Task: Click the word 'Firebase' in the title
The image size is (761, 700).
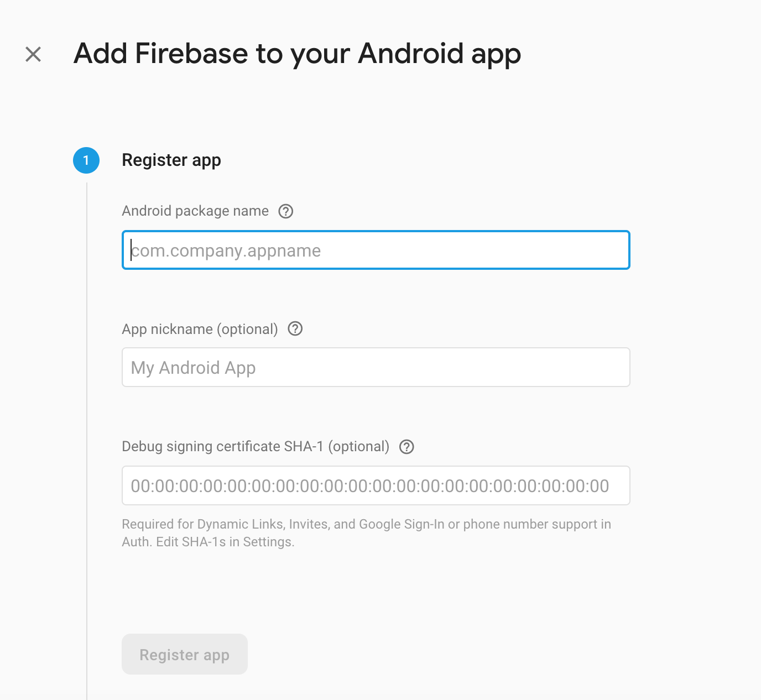Action: pos(191,54)
